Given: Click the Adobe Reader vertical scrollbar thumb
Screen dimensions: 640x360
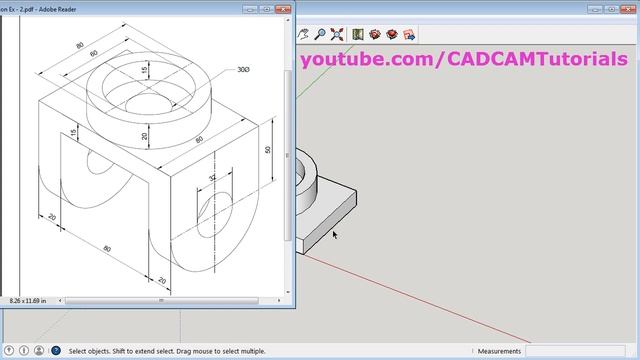Looking at the screenshot, I should click(288, 155).
